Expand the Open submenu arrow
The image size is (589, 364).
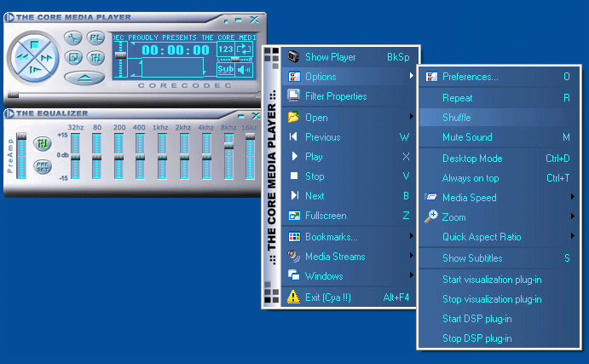coord(412,117)
